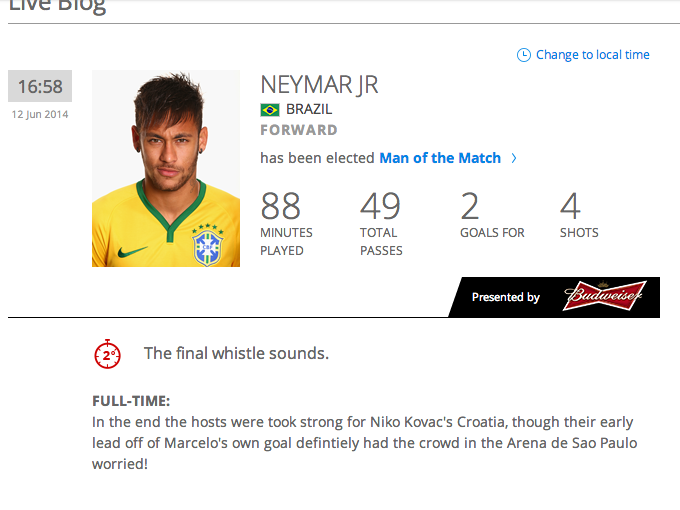
Task: Select the BRAZIL team name
Action: [309, 109]
